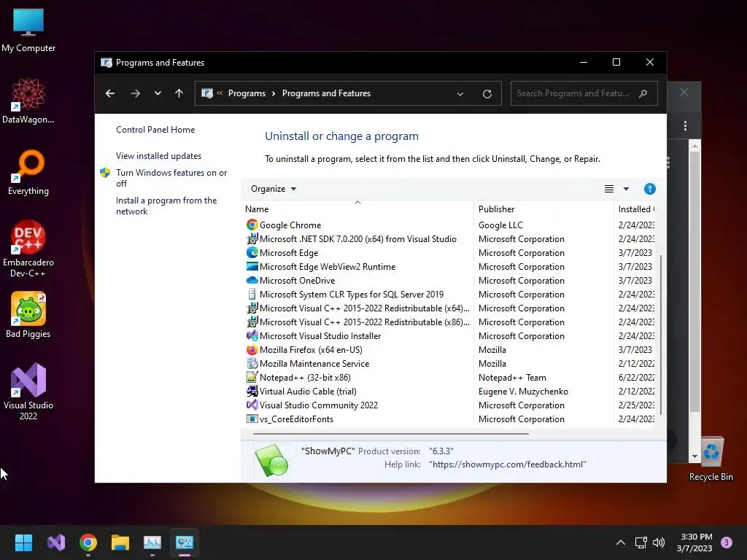Click Install a program from the network

[x=166, y=206]
